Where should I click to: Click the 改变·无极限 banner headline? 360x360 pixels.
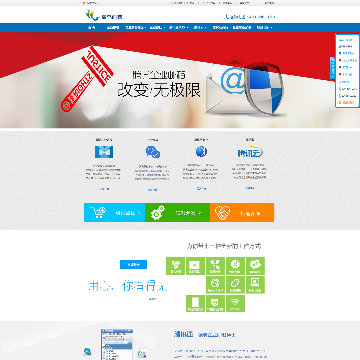click(x=159, y=90)
